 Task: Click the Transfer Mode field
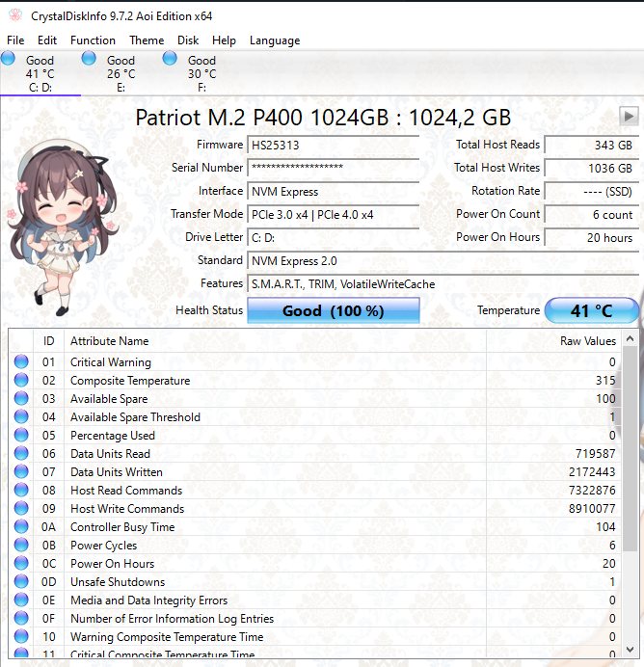point(333,214)
